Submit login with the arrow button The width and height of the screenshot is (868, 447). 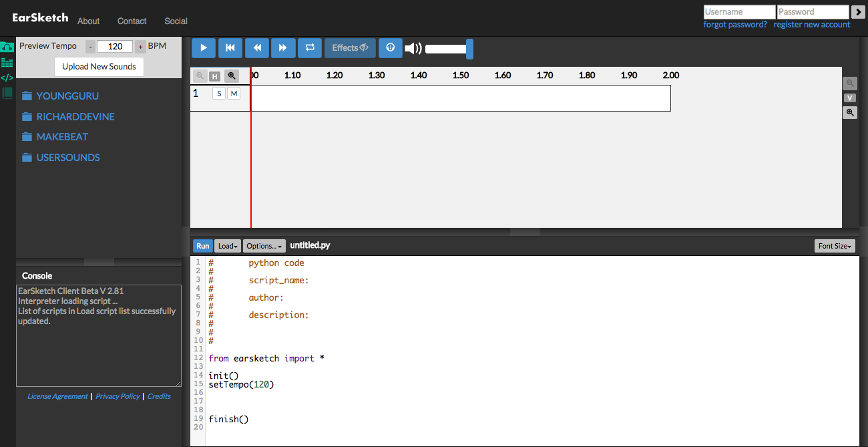pyautogui.click(x=858, y=12)
